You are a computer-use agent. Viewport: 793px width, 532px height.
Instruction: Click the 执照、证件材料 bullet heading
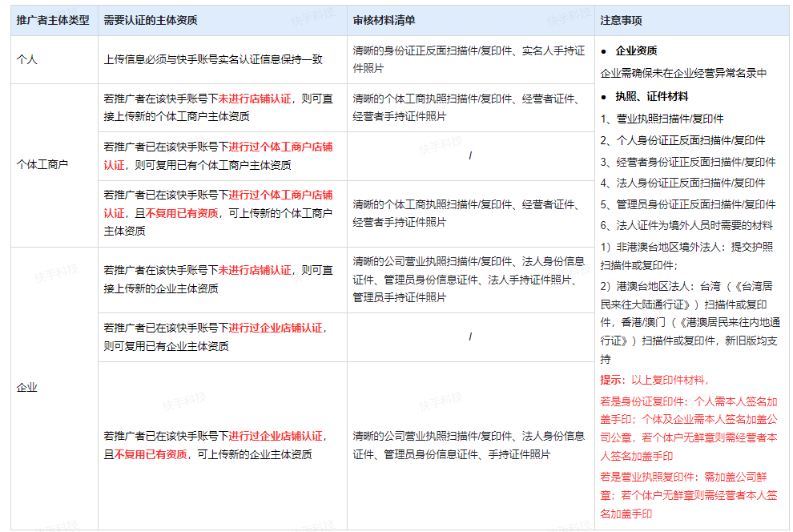tap(651, 96)
